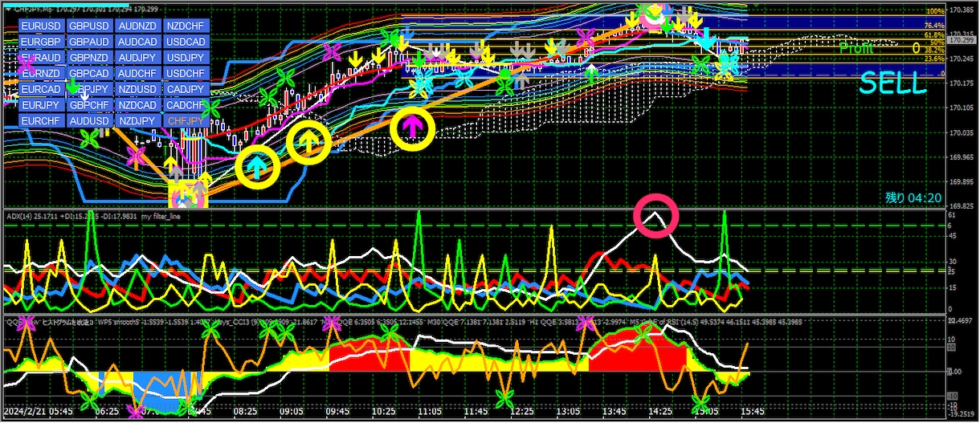
Task: Select the 2024/2/21 05:45 date label
Action: (x=40, y=410)
